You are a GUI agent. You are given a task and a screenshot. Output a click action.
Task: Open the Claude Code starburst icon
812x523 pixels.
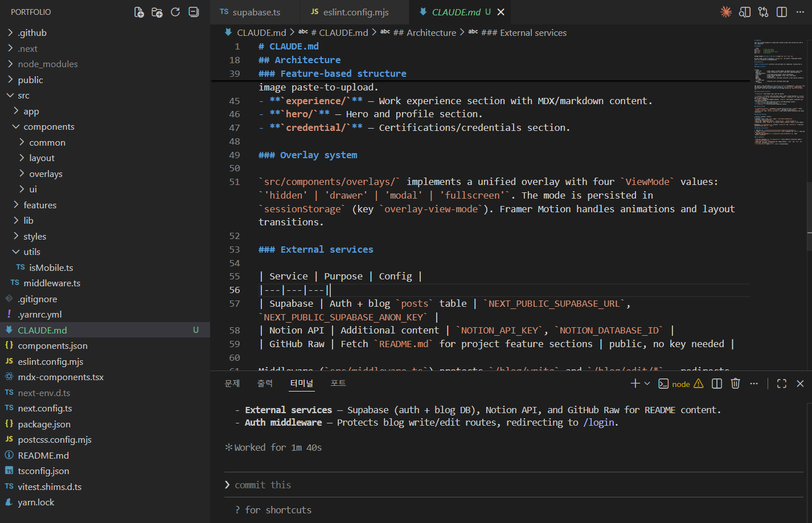[x=726, y=12]
